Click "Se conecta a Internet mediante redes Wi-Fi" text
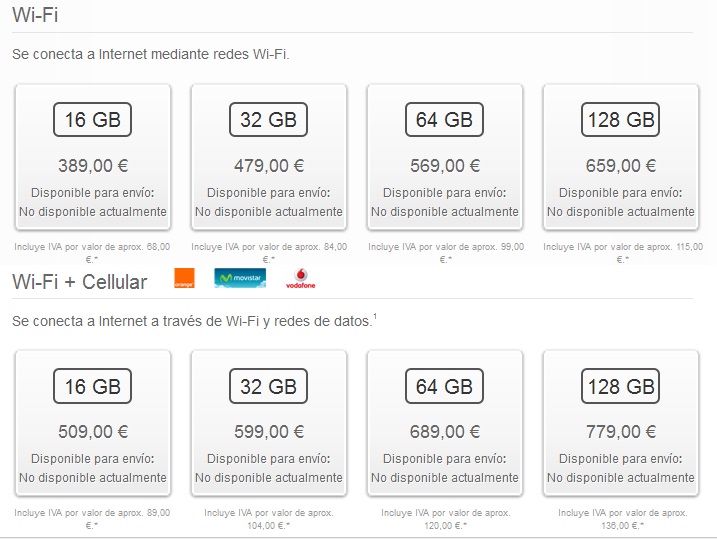The height and width of the screenshot is (539, 717). pyautogui.click(x=150, y=53)
